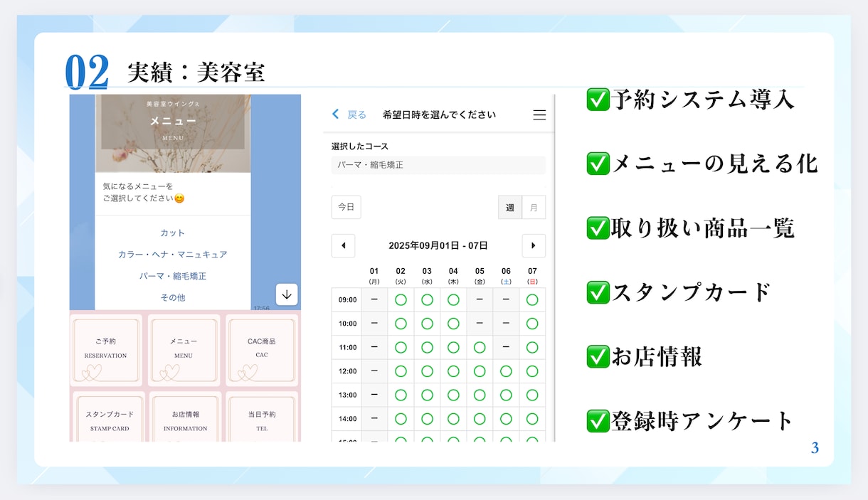Image resolution: width=868 pixels, height=500 pixels.
Task: Open the ご予約 RESERVATION tile
Action: click(105, 350)
